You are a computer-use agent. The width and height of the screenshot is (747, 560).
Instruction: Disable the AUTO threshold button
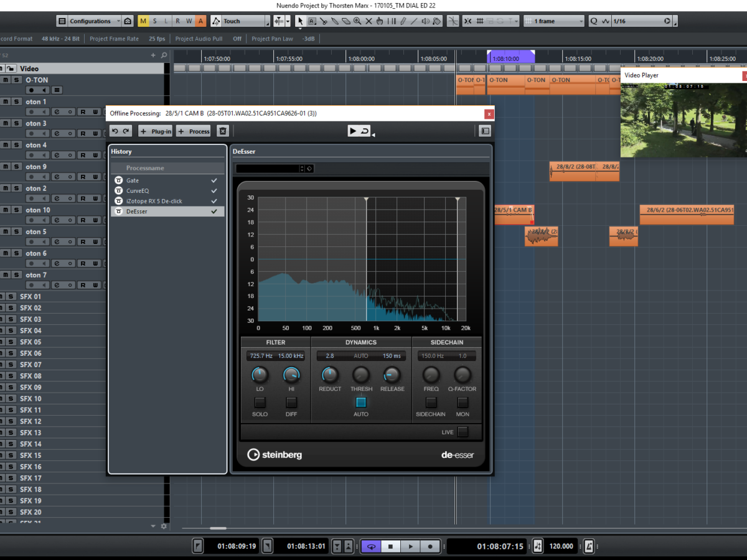point(361,403)
